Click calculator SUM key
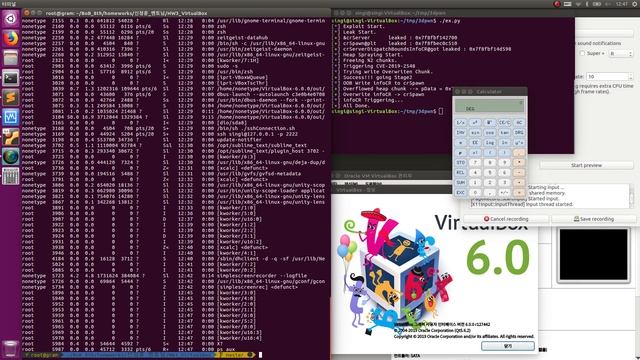Image resolution: width=640 pixels, height=360 pixels. [x=460, y=182]
